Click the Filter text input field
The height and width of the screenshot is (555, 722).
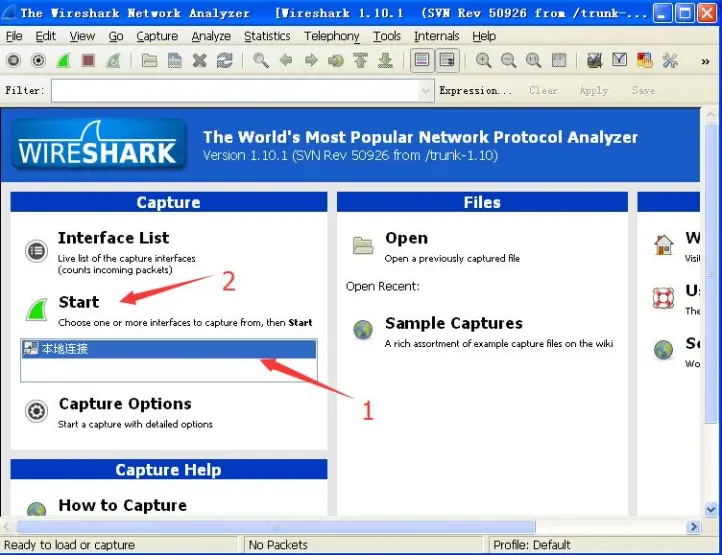[235, 91]
